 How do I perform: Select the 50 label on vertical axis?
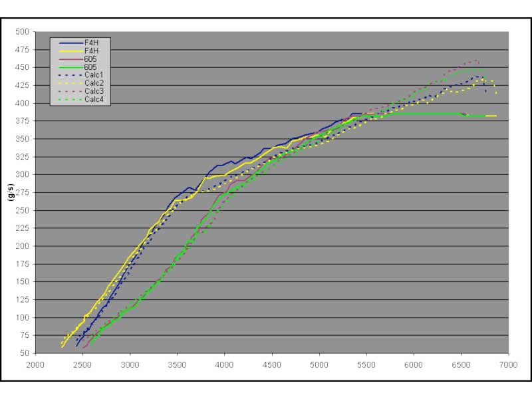(25, 353)
